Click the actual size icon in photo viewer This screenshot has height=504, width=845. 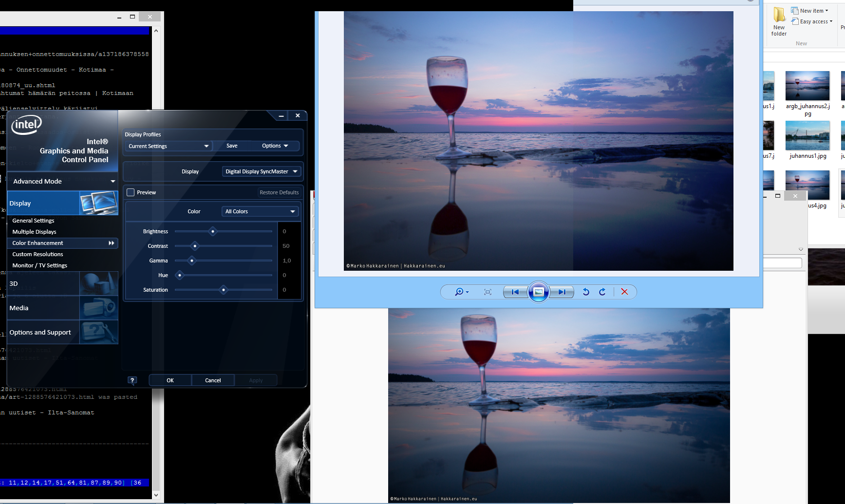(488, 292)
